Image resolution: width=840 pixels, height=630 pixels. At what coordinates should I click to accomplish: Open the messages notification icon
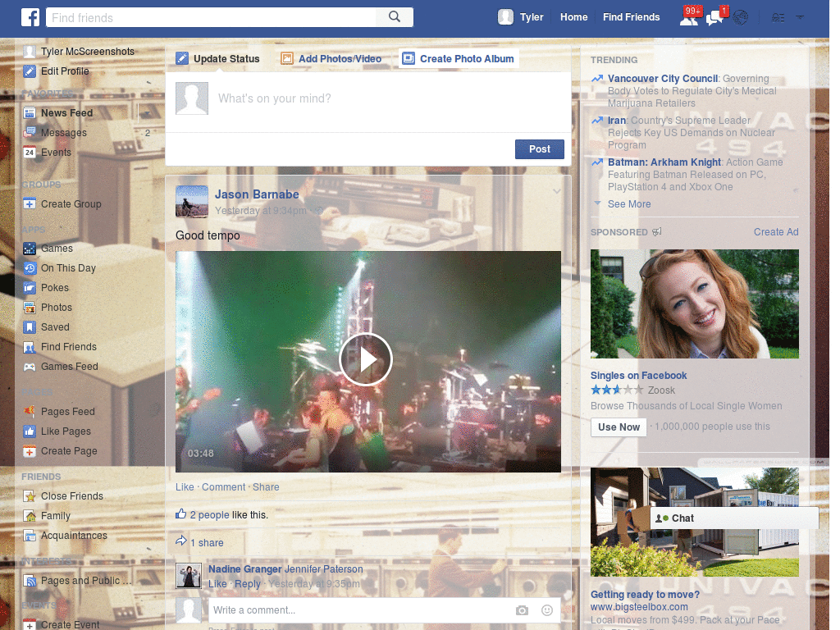pyautogui.click(x=714, y=18)
